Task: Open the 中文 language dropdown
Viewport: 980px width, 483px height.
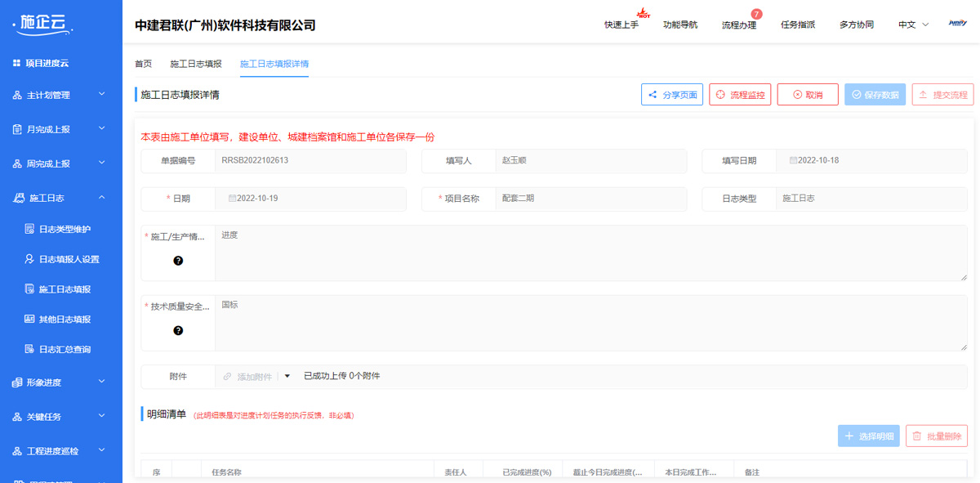Action: click(913, 25)
